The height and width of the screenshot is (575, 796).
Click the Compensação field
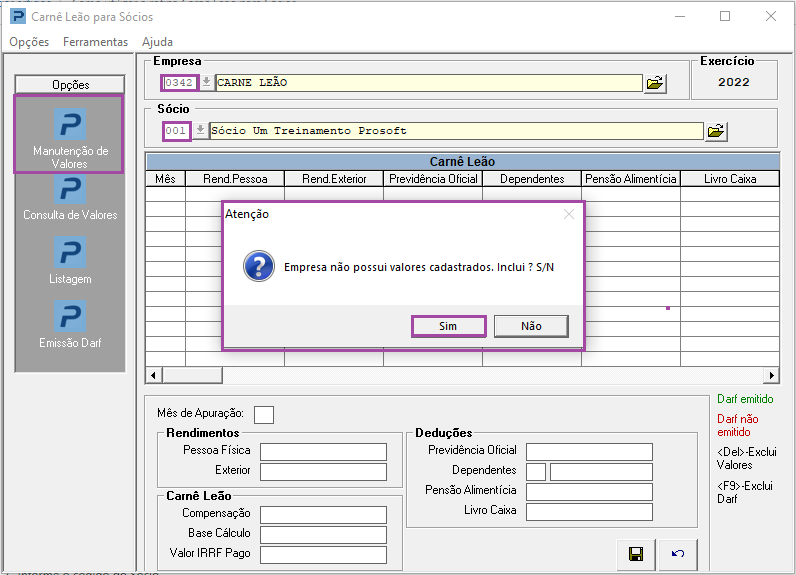[323, 514]
